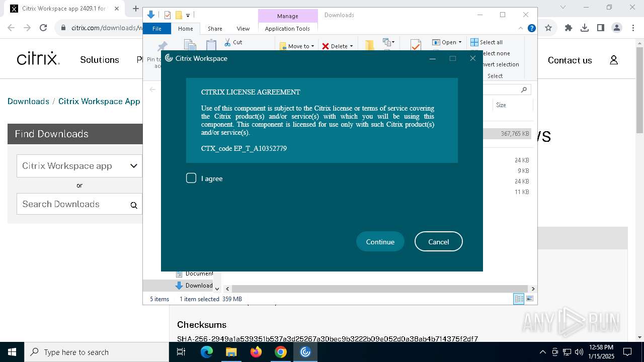This screenshot has width=644, height=362.
Task: Click the Windows Start button
Action: click(x=12, y=352)
